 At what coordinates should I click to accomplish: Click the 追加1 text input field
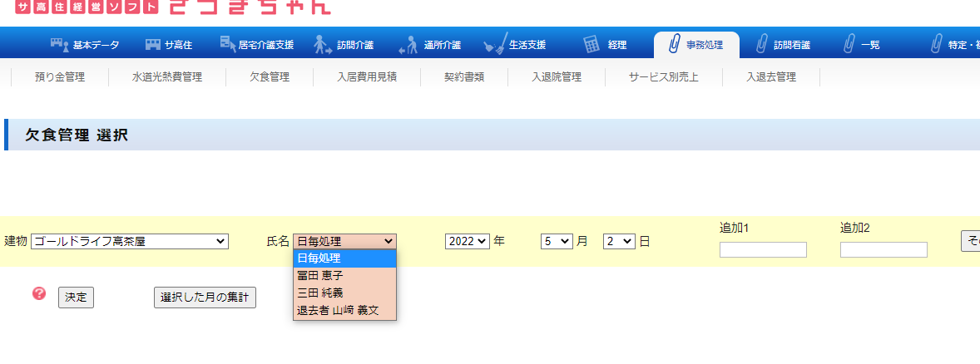(763, 249)
